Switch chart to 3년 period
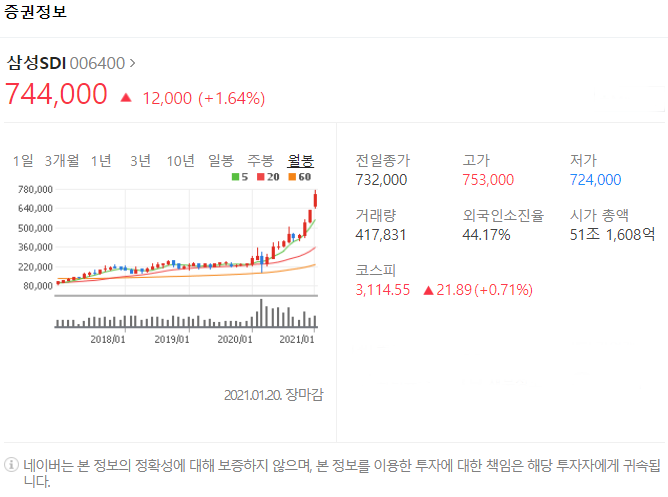The height and width of the screenshot is (497, 668). (x=141, y=161)
